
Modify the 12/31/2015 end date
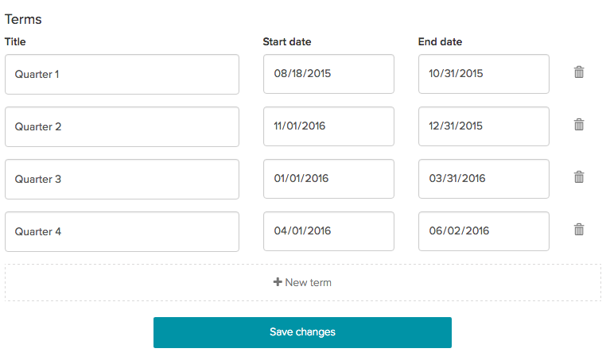pyautogui.click(x=484, y=126)
